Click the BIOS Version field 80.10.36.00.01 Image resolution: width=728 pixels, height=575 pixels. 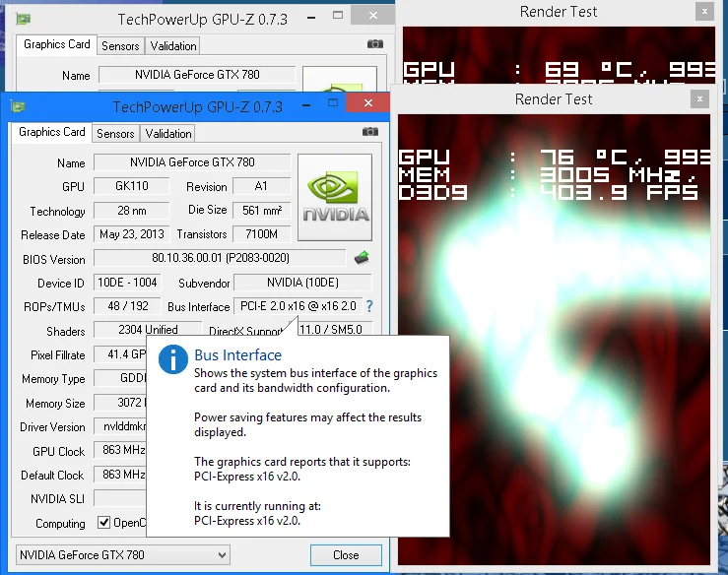pos(220,258)
